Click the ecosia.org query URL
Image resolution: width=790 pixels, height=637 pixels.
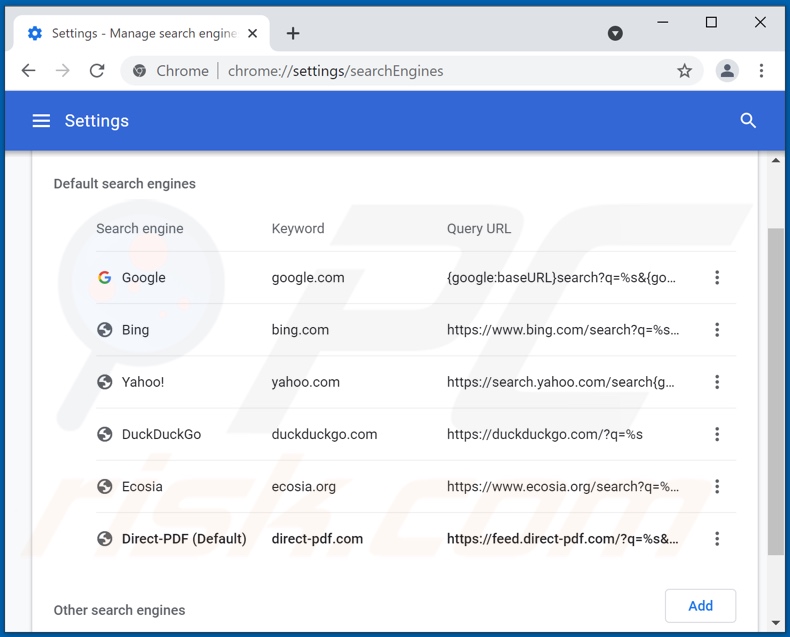click(563, 487)
